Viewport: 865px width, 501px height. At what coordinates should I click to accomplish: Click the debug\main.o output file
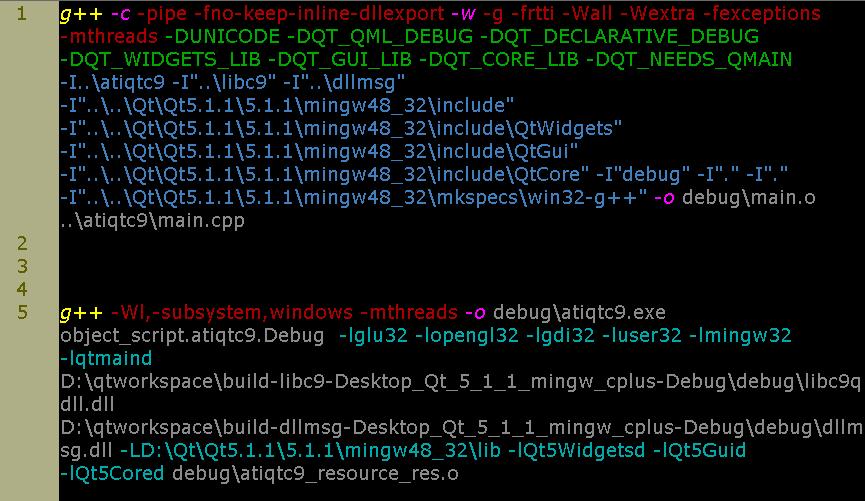[749, 198]
